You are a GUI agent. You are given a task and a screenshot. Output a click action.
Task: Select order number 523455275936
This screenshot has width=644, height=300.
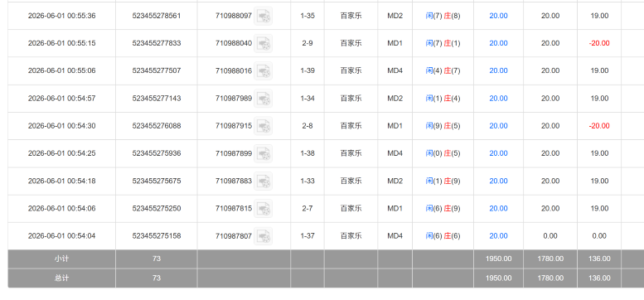pyautogui.click(x=157, y=153)
